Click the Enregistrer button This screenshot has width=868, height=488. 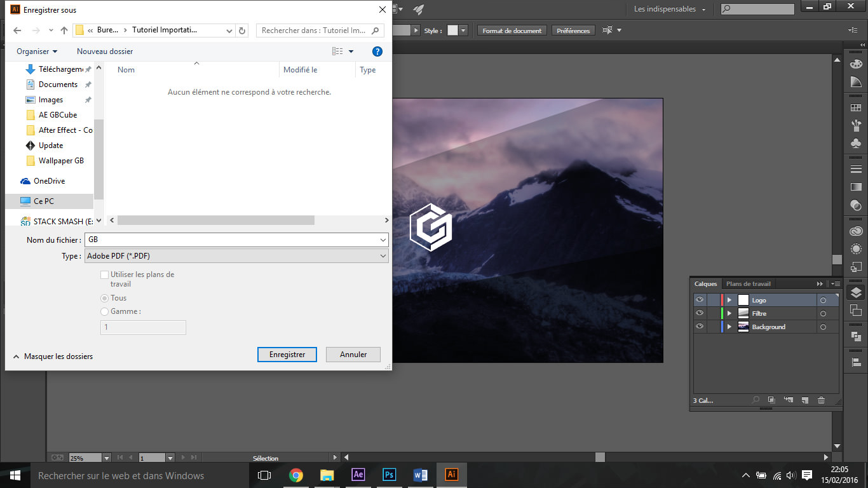pyautogui.click(x=287, y=355)
